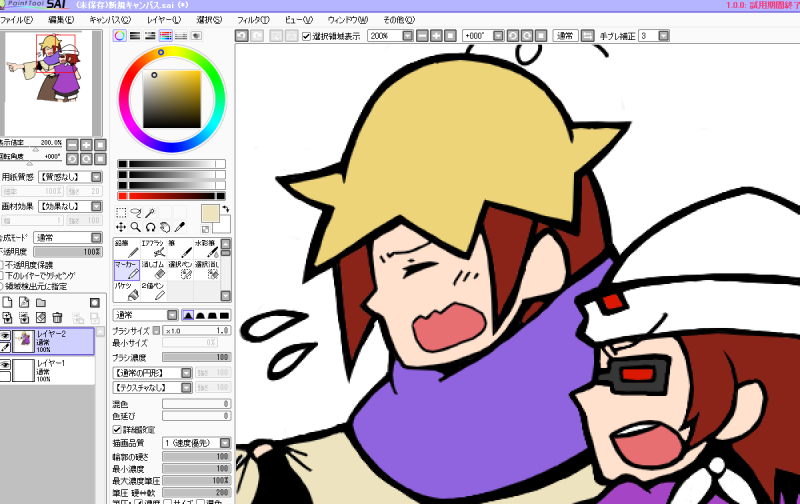Delete the selected layer with trash icon
Image resolution: width=800 pixels, height=504 pixels.
57,318
